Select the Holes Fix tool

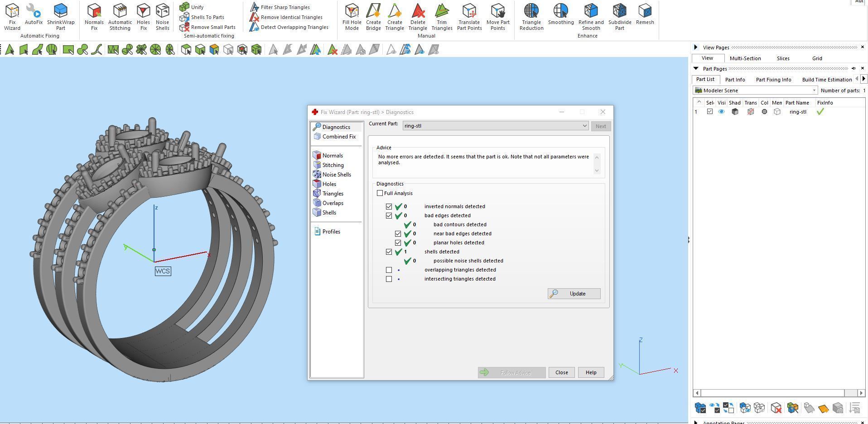pyautogui.click(x=143, y=17)
